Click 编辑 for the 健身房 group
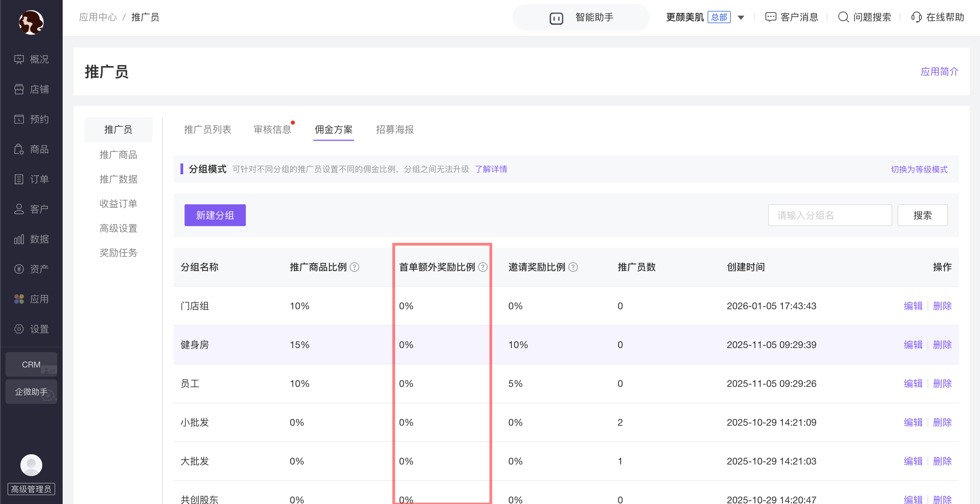This screenshot has width=980, height=504. tap(913, 345)
